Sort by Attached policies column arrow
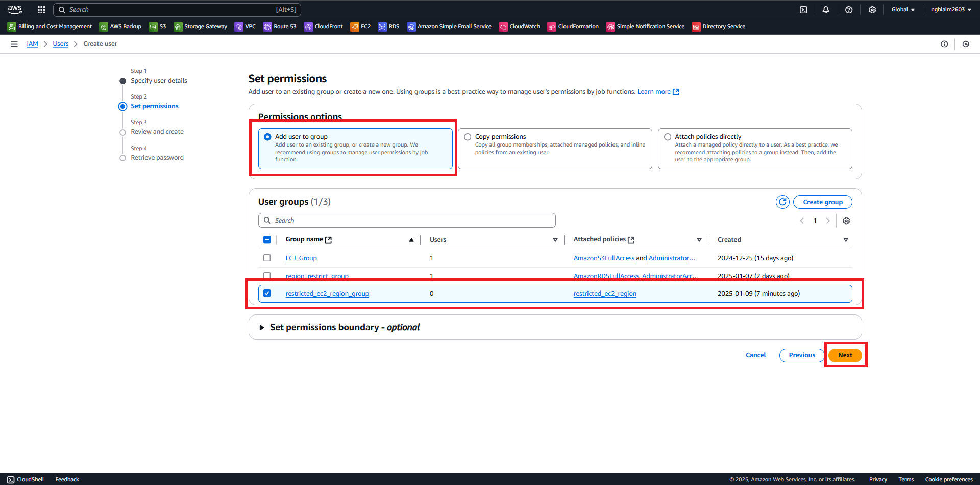The width and height of the screenshot is (980, 485). 699,240
